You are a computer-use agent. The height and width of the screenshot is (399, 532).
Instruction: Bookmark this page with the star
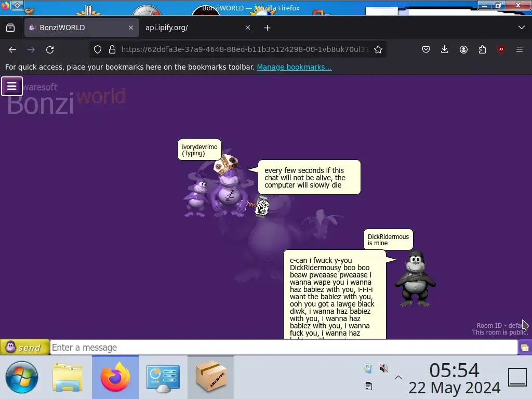(x=378, y=49)
